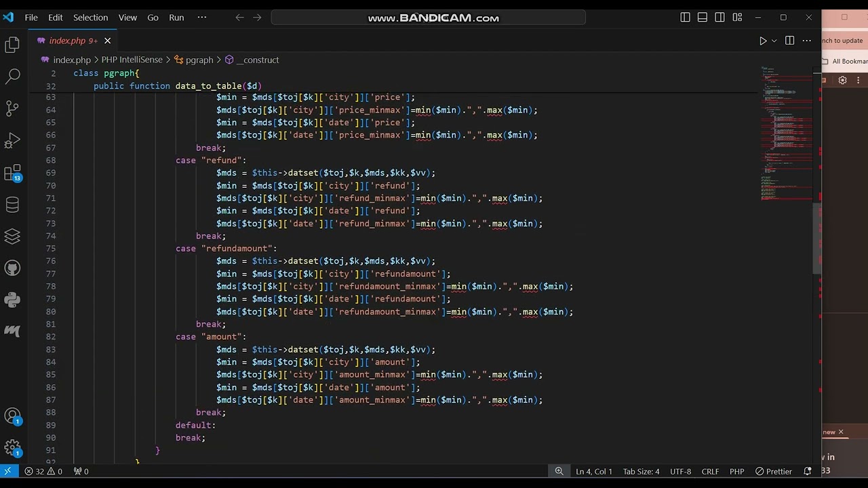Select Tab Size: 4 indentation setting

coord(641,471)
